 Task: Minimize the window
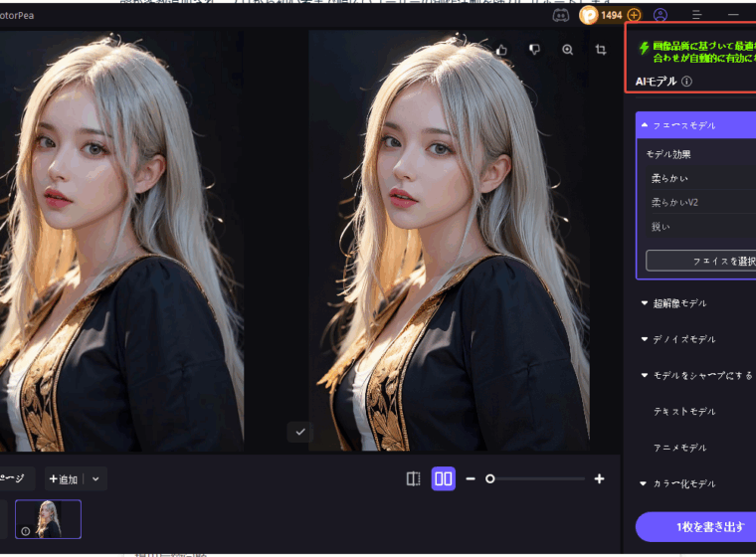coord(733,15)
